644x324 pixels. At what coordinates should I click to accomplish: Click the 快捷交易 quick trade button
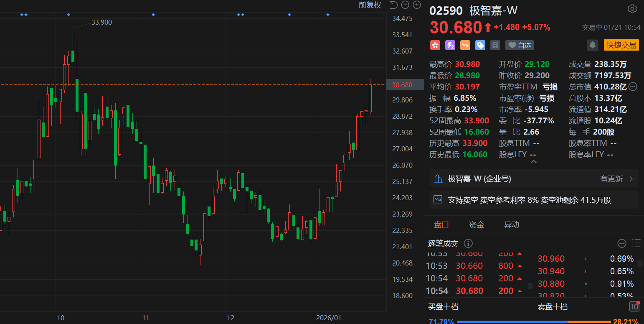[621, 45]
